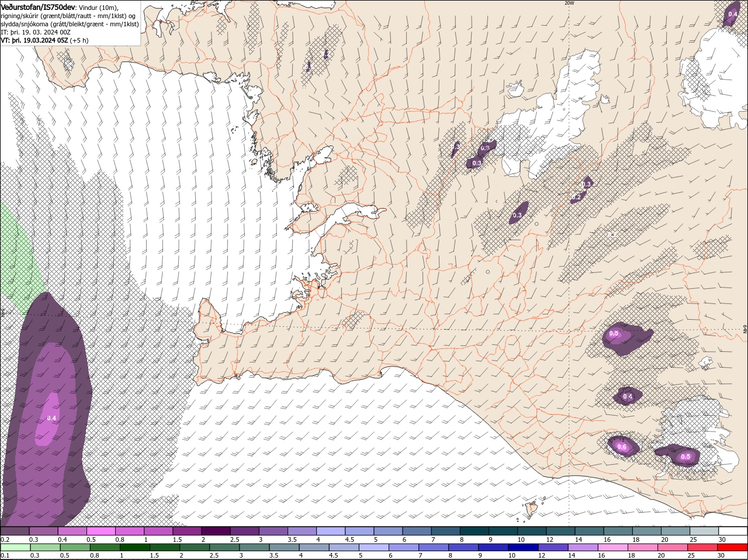748x560 pixels.
Task: Pick bright pink swatch between 0.5 and 0.8 in snow scale
Action: 101,531
